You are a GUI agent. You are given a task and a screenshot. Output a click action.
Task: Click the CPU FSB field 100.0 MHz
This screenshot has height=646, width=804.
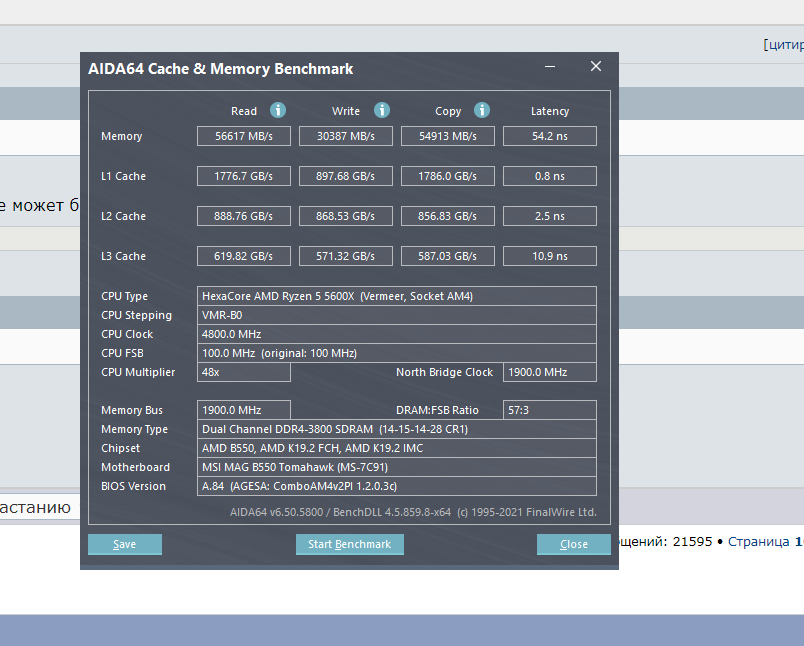click(397, 353)
